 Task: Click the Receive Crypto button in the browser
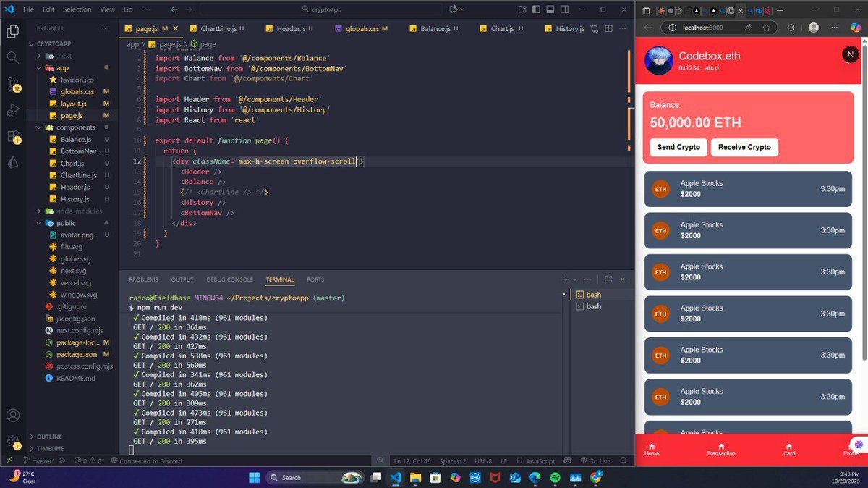(744, 147)
